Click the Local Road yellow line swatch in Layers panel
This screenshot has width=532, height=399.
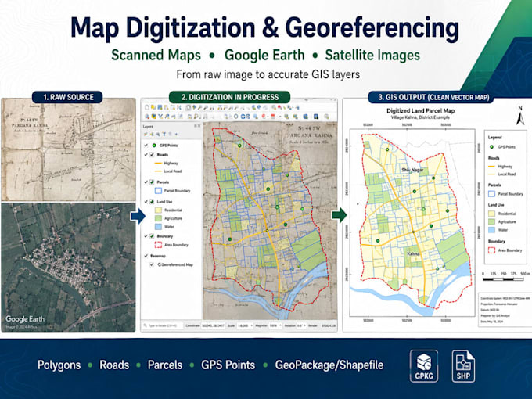pyautogui.click(x=158, y=171)
